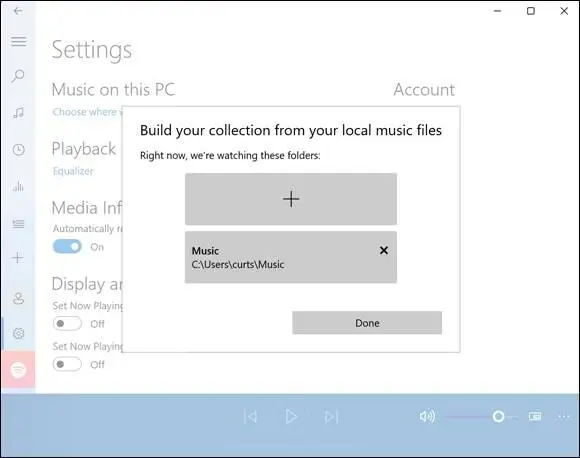Add a folder with the plus tile
580x458 pixels.
click(291, 199)
